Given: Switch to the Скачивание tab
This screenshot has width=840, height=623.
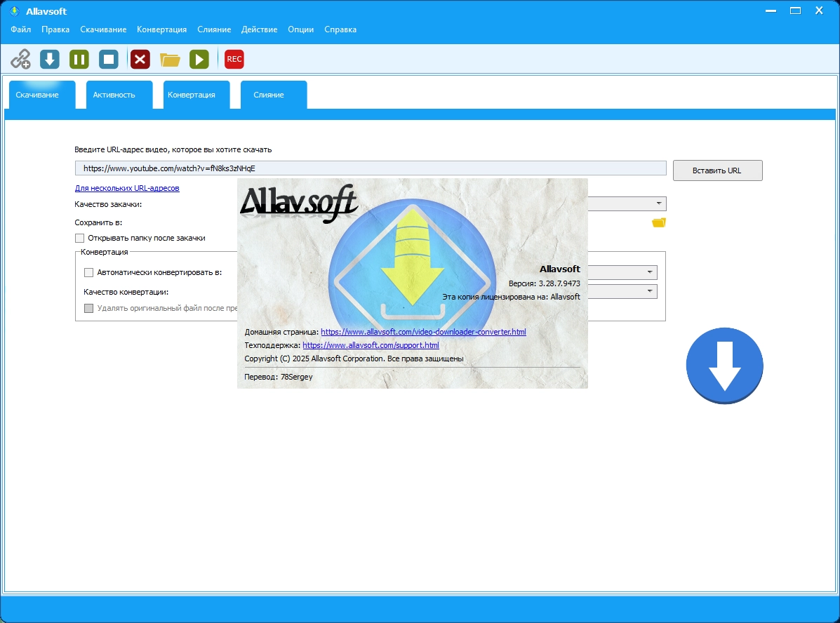Looking at the screenshot, I should click(x=42, y=95).
